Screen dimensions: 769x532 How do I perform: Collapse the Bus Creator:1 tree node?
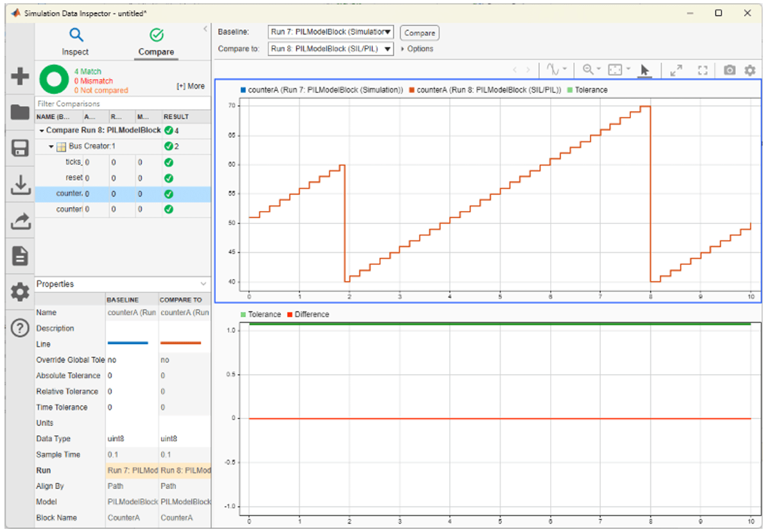(52, 147)
